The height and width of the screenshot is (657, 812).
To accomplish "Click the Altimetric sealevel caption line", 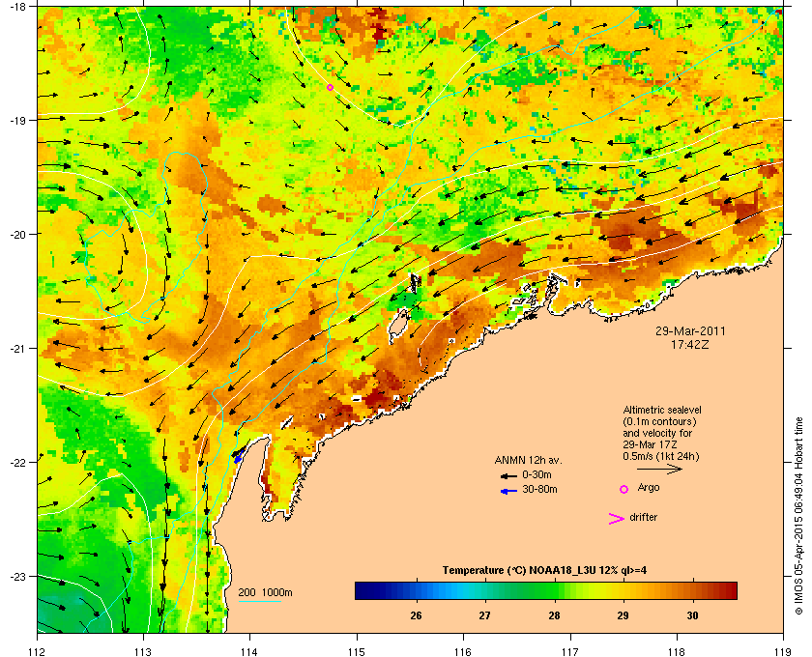I will pyautogui.click(x=662, y=410).
